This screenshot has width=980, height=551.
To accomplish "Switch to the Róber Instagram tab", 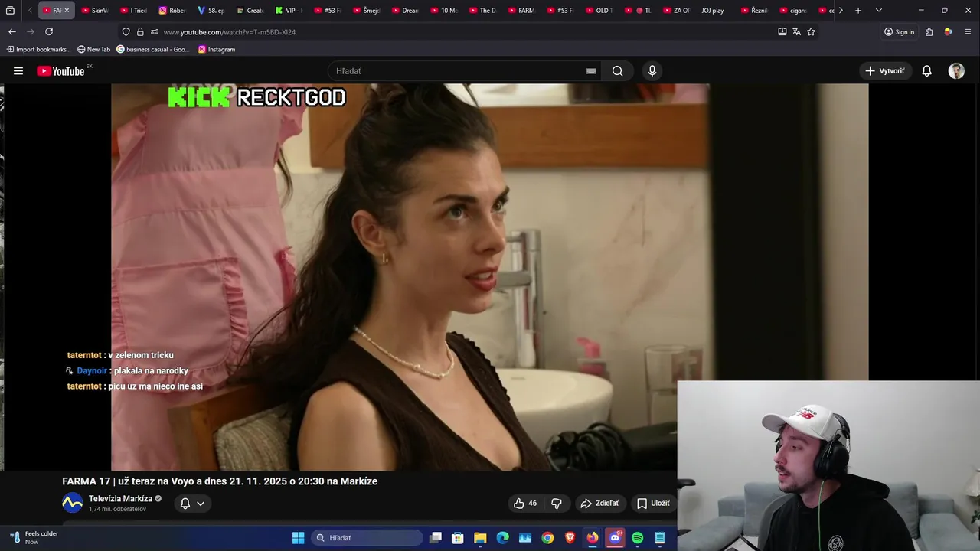I will (172, 11).
